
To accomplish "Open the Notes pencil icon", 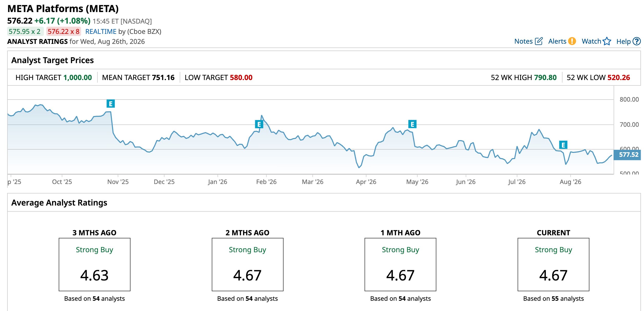I will tap(539, 41).
